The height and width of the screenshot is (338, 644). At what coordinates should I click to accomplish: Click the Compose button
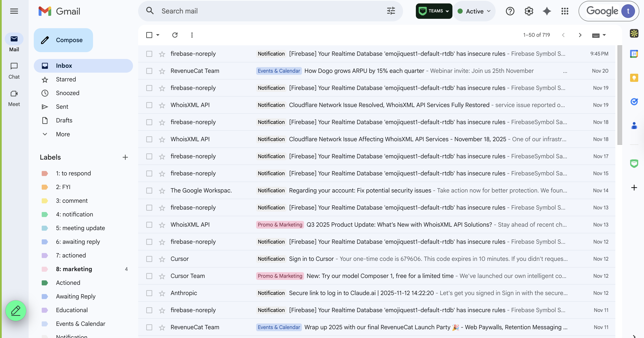tap(63, 40)
